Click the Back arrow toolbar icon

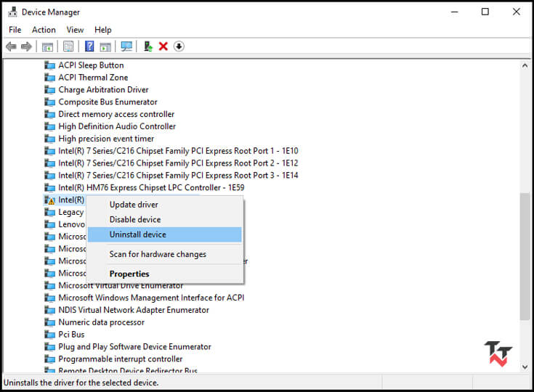11,46
